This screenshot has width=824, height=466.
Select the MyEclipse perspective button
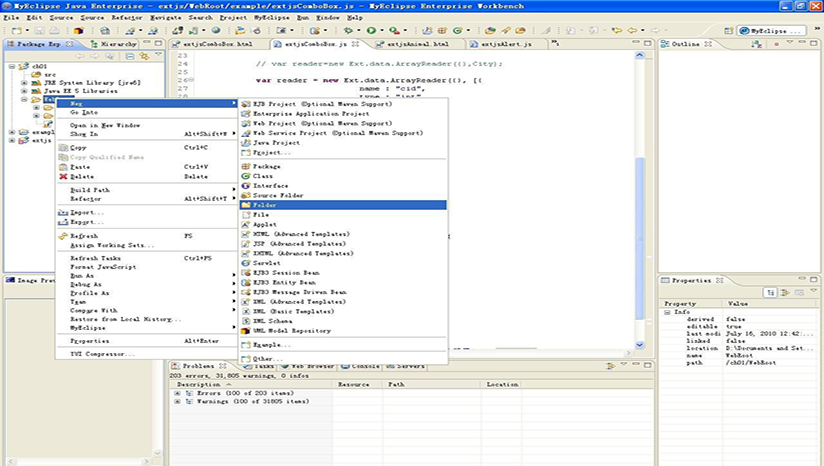770,31
